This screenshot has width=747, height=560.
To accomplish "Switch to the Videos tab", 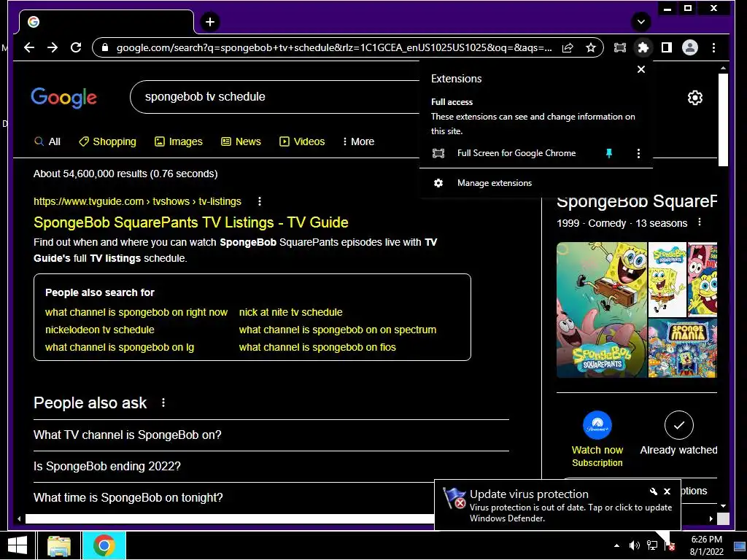I will [x=302, y=141].
